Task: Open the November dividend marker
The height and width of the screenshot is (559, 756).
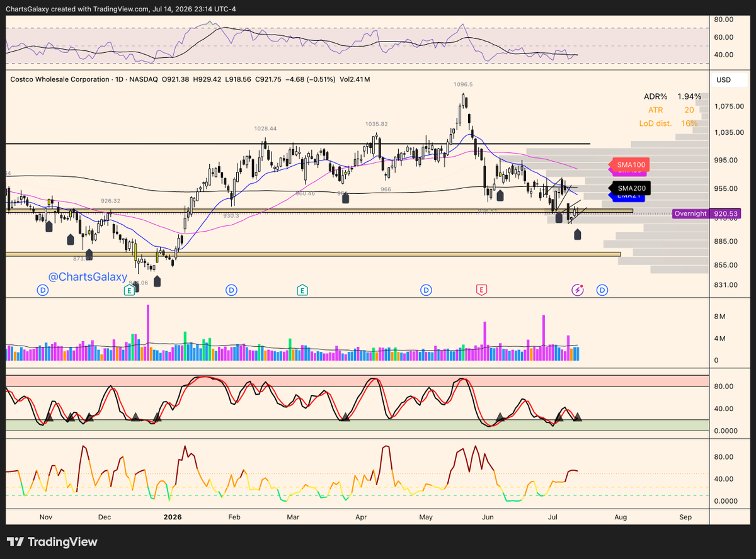Action: click(43, 290)
